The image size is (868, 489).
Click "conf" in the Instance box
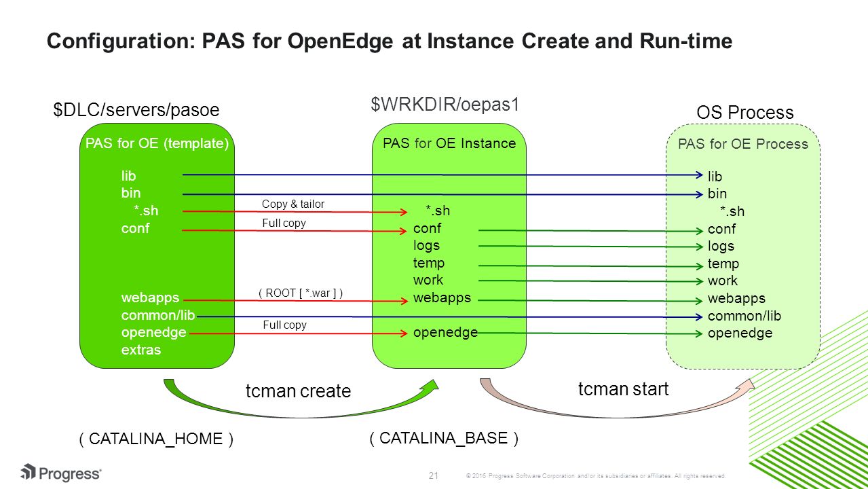pos(428,228)
